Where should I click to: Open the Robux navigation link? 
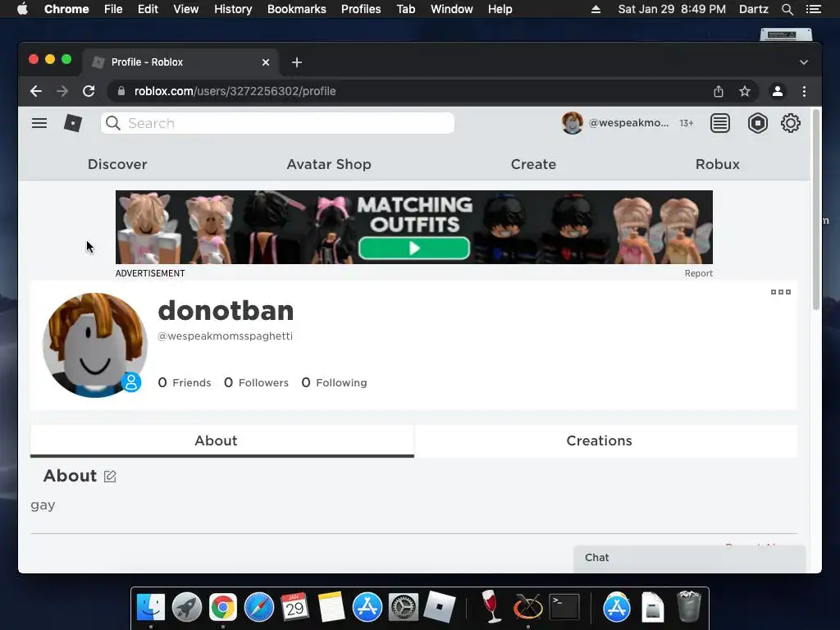[717, 164]
